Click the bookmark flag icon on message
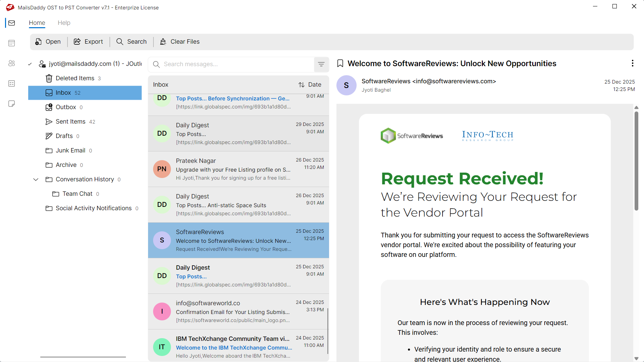Screen dimensions: 644x362 (340, 63)
